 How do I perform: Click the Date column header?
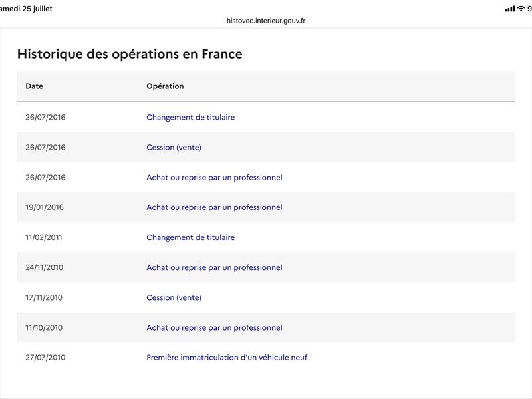click(35, 86)
